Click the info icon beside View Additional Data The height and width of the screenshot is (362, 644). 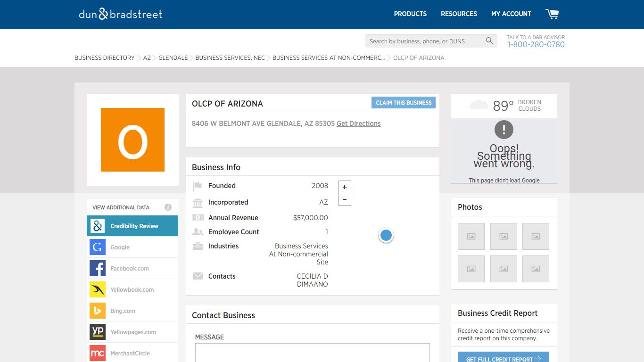point(168,207)
